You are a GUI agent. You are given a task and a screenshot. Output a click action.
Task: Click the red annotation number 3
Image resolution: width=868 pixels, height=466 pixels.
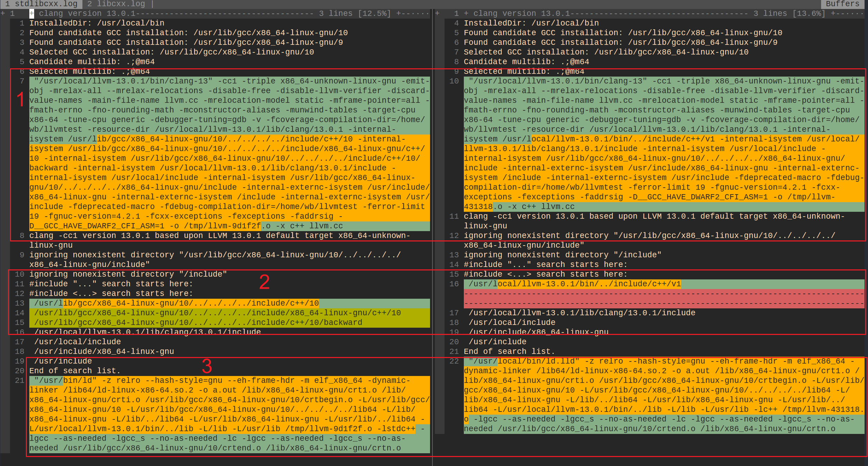207,366
